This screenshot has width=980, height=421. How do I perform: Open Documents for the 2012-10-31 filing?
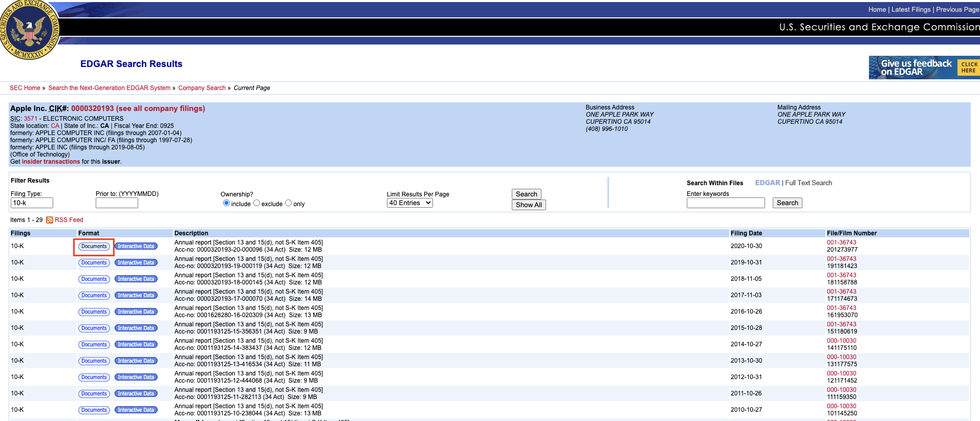94,378
